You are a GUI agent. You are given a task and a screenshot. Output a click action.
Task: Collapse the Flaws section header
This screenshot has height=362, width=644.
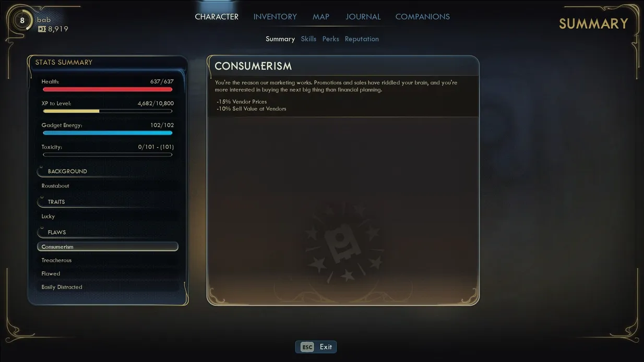108,232
